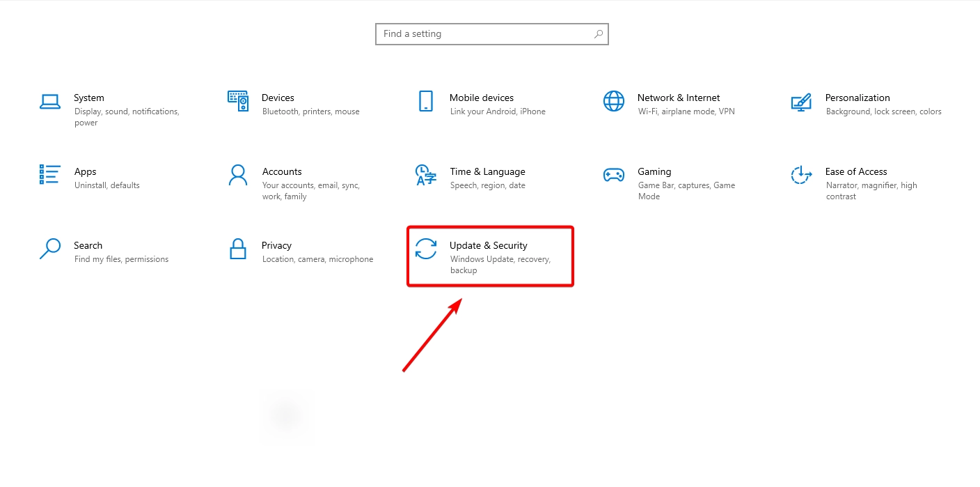980x487 pixels.
Task: Click the Apps list icon
Action: (x=50, y=174)
